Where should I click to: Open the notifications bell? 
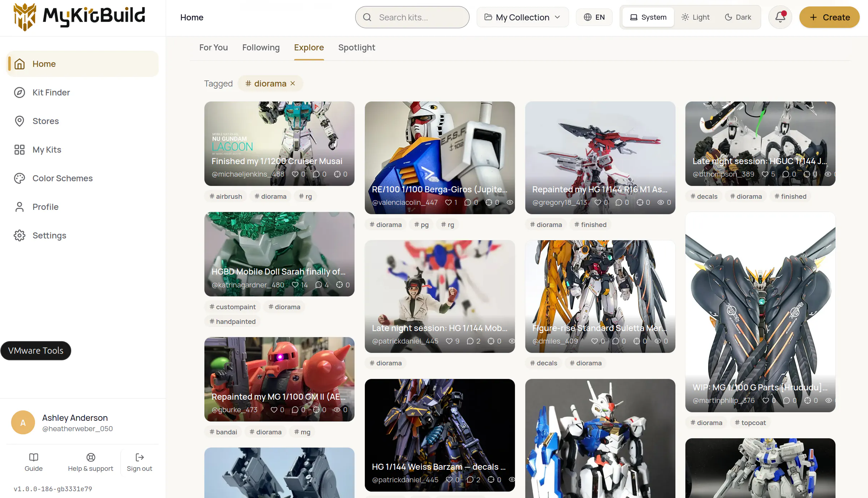click(780, 17)
